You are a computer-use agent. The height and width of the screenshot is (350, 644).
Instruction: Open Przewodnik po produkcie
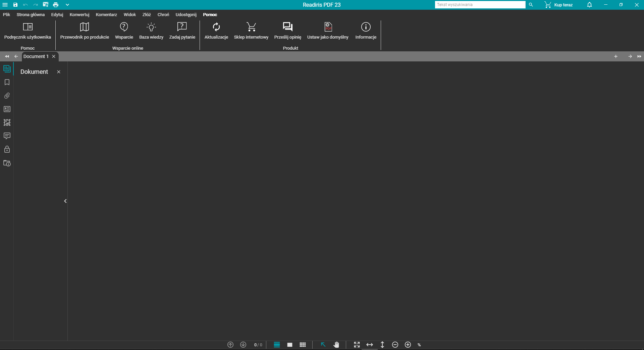point(85,31)
